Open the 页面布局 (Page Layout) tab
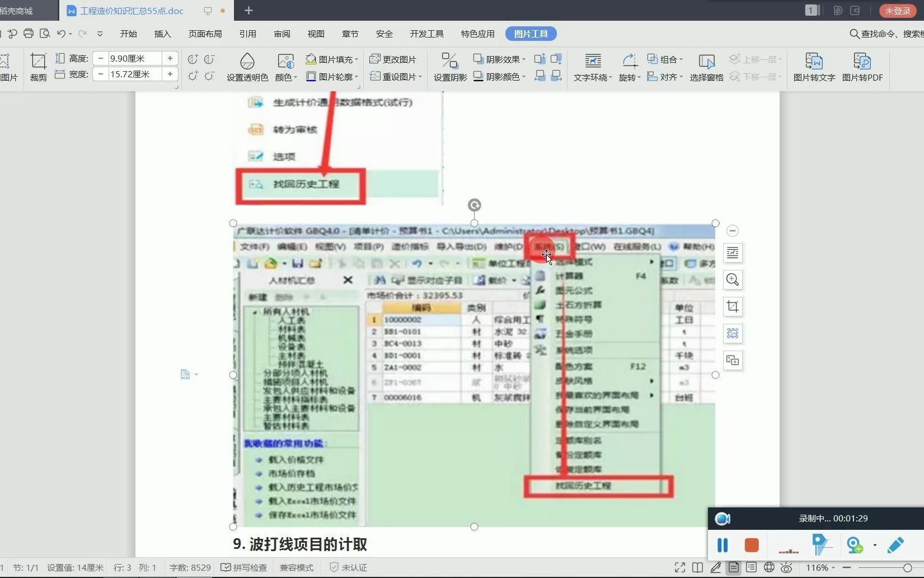924x578 pixels. pos(205,34)
